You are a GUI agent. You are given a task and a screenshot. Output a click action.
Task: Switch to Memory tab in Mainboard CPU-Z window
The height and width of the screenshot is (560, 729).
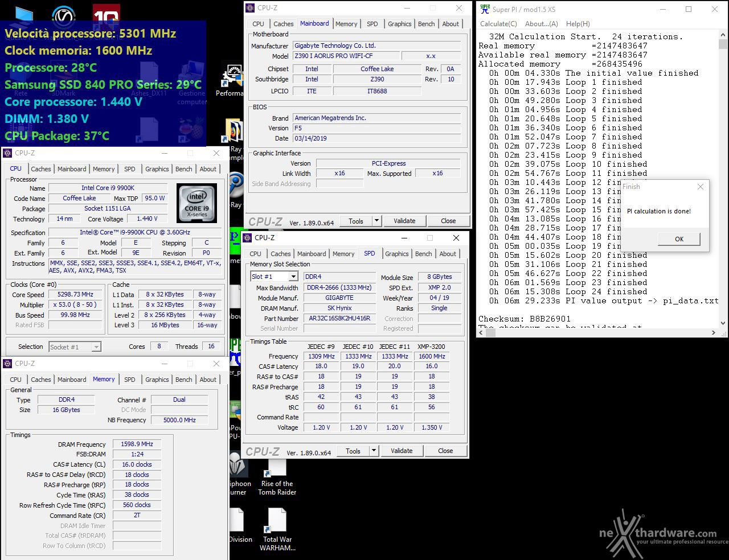[346, 24]
